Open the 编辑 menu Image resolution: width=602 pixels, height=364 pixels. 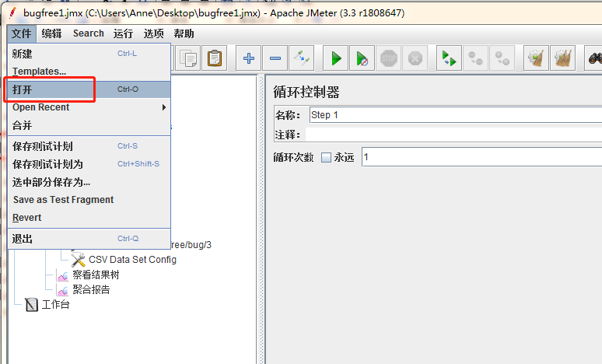[x=51, y=33]
